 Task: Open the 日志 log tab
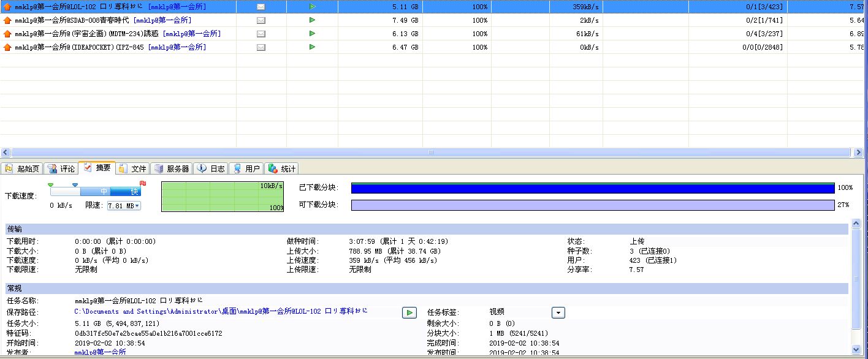pos(211,168)
